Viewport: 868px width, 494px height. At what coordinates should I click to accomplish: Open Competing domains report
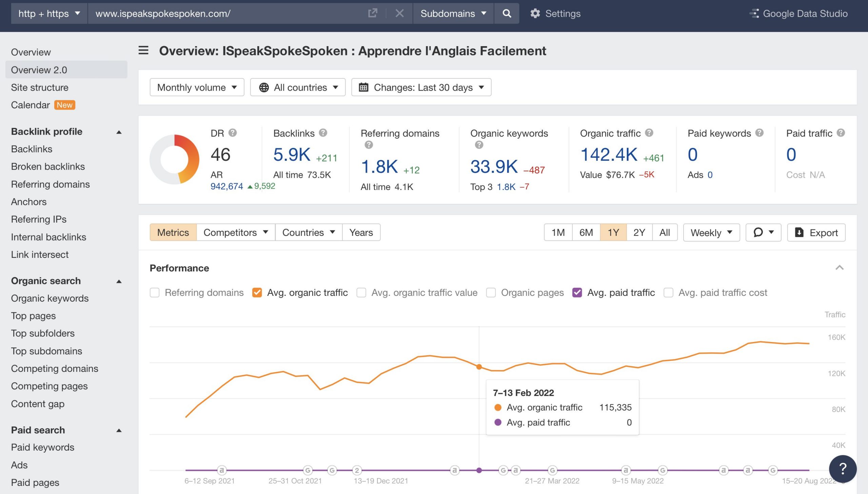[55, 368]
